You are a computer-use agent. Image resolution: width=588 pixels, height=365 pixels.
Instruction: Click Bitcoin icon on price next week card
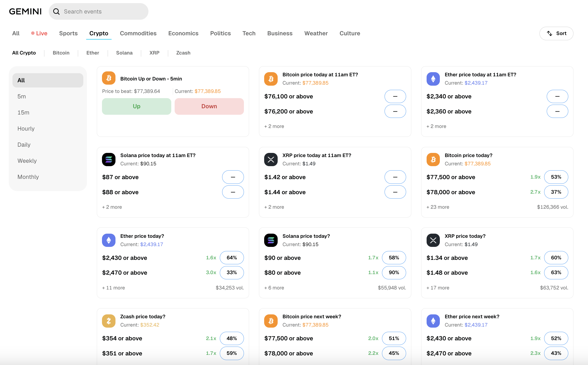pos(271,321)
